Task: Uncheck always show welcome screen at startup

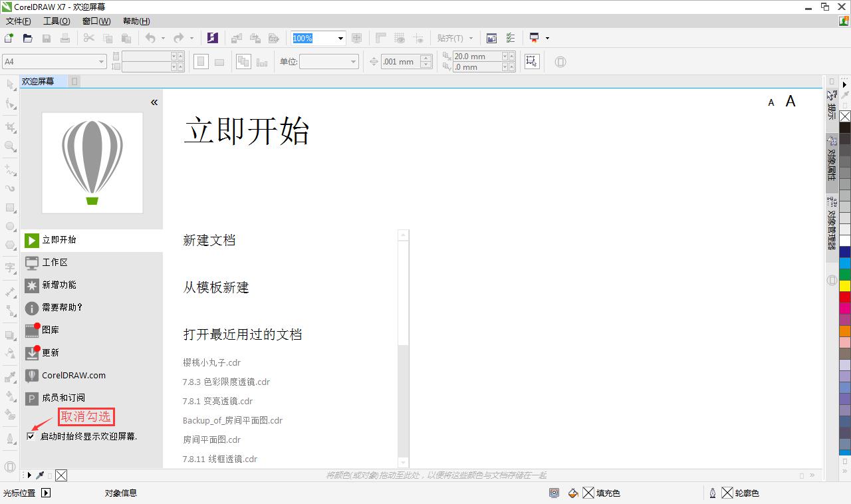Action: coord(31,436)
